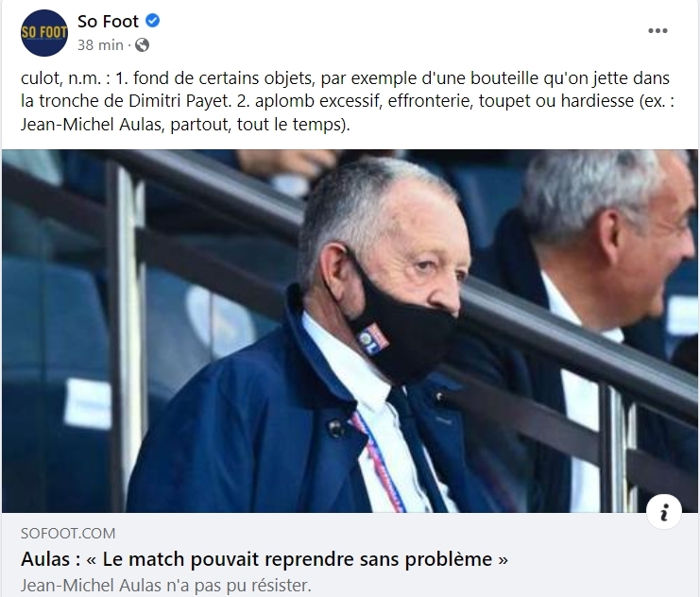Open headline "Aulas : Le match pouvait reprendre"
This screenshot has height=597, width=700.
pyautogui.click(x=265, y=559)
